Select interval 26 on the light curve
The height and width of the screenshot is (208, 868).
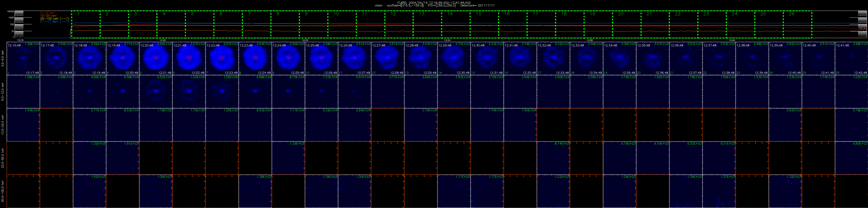tap(797, 24)
